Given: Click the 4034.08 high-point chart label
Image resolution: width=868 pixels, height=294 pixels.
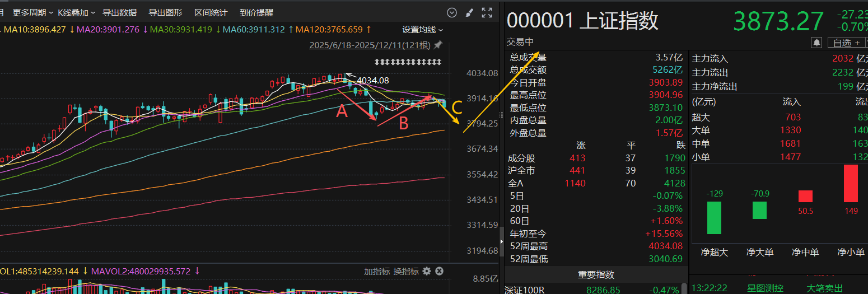Looking at the screenshot, I should (x=372, y=81).
